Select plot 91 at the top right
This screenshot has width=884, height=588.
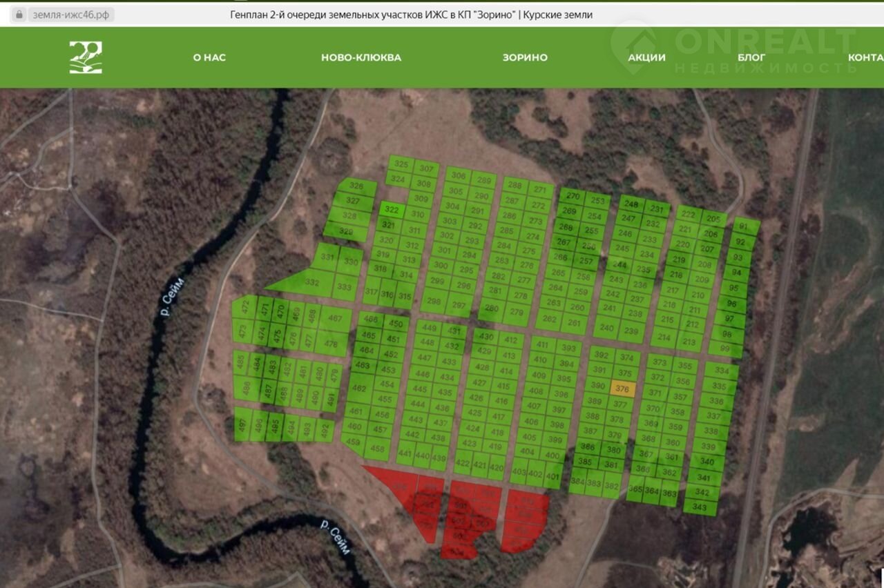click(744, 227)
